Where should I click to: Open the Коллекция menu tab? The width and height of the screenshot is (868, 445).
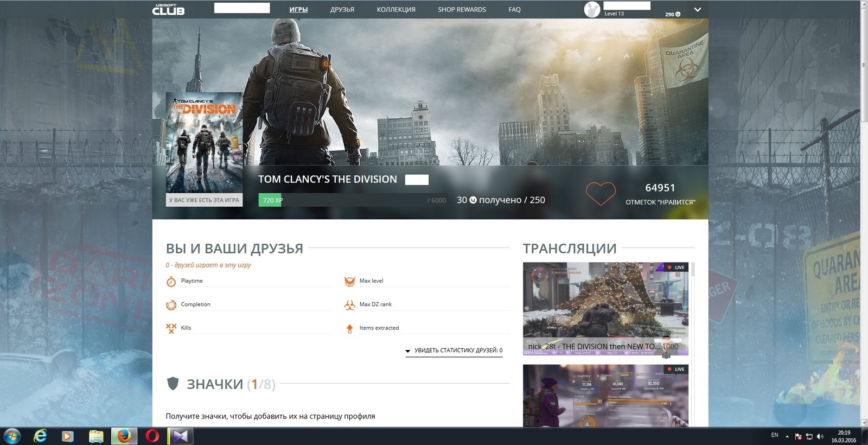pos(396,10)
